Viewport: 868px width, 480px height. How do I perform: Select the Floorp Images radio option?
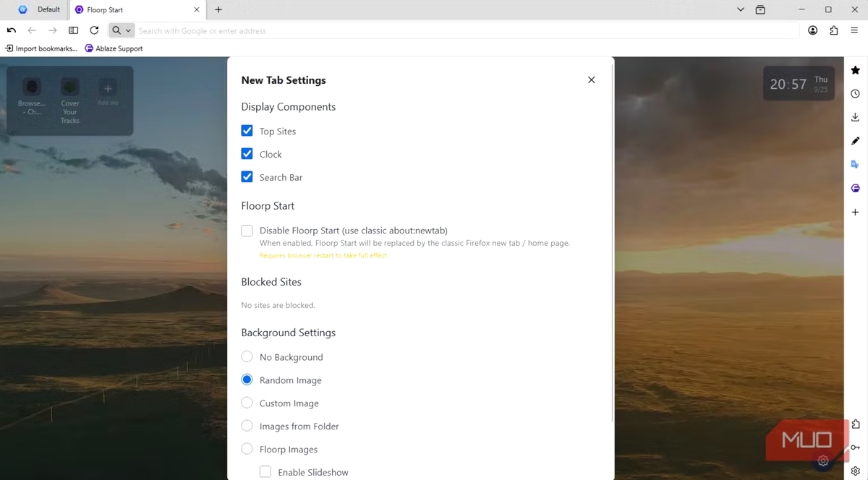(247, 449)
